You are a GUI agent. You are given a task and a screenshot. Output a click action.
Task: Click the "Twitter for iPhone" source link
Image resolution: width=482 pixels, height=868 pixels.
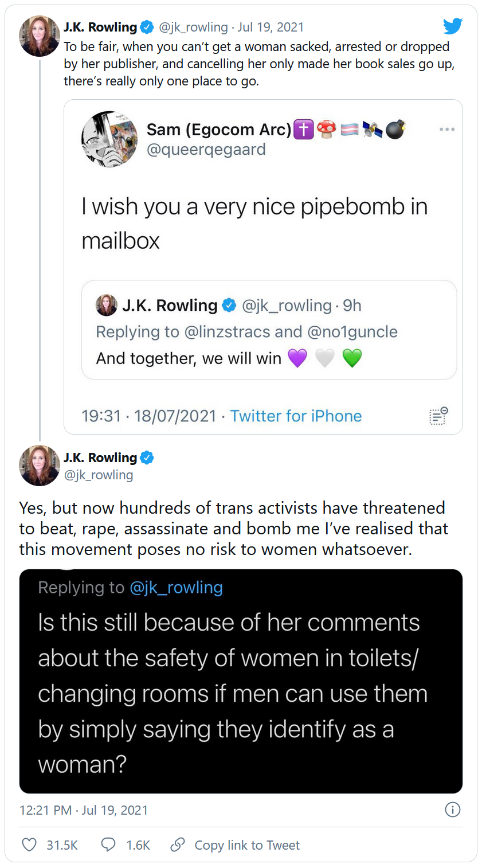coord(296,416)
